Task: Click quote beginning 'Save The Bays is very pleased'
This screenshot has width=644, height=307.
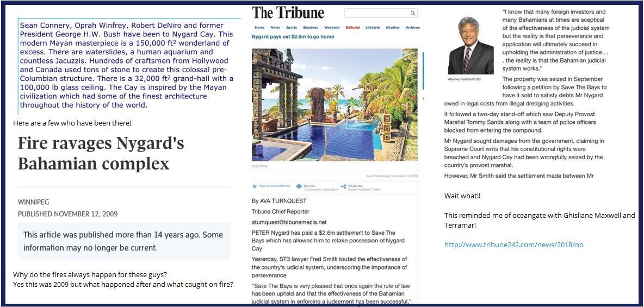Action: pos(332,294)
